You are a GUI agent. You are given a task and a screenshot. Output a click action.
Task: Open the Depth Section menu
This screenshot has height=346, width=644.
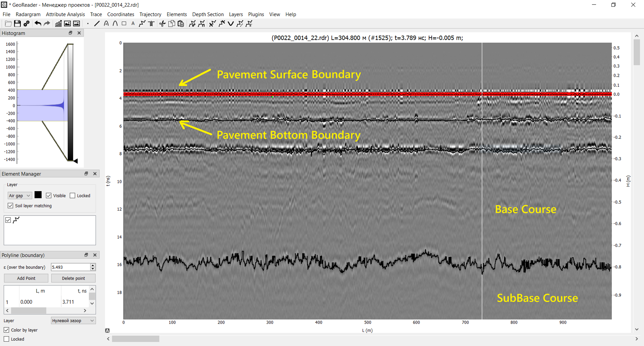pyautogui.click(x=208, y=14)
